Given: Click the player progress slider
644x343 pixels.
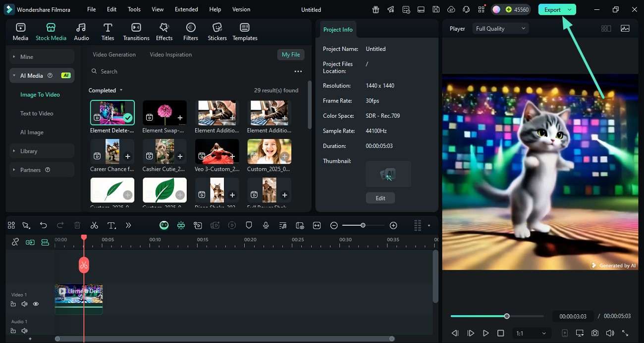Looking at the screenshot, I should click(x=497, y=316).
